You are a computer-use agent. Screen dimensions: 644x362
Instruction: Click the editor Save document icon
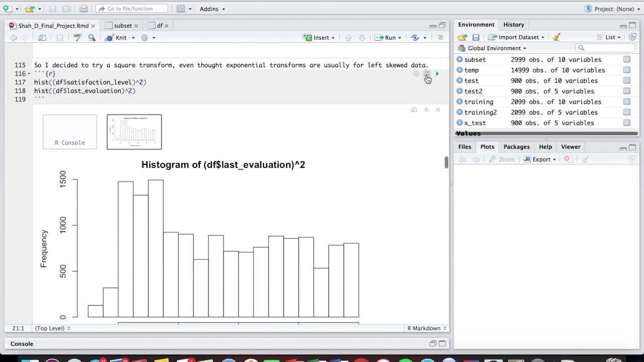[x=59, y=38]
